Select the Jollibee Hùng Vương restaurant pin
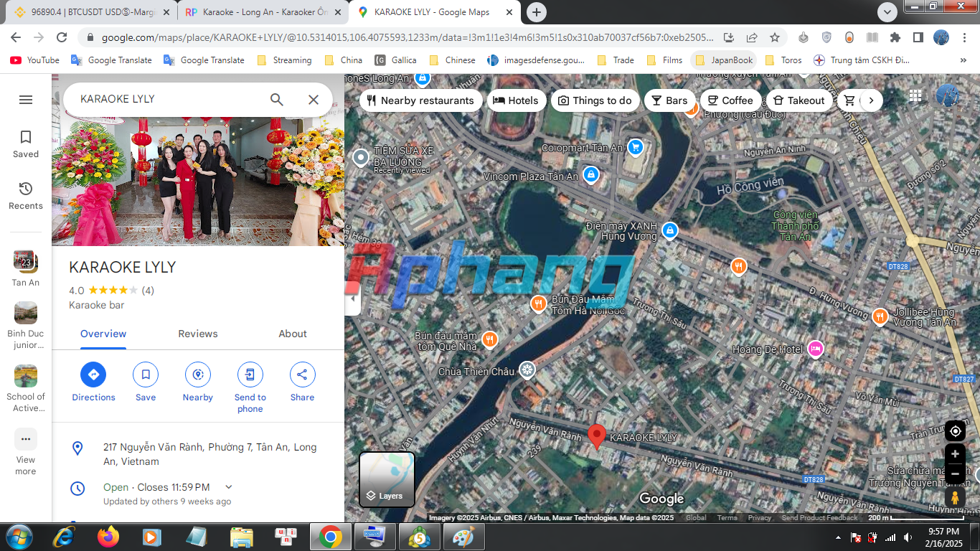 (x=880, y=316)
